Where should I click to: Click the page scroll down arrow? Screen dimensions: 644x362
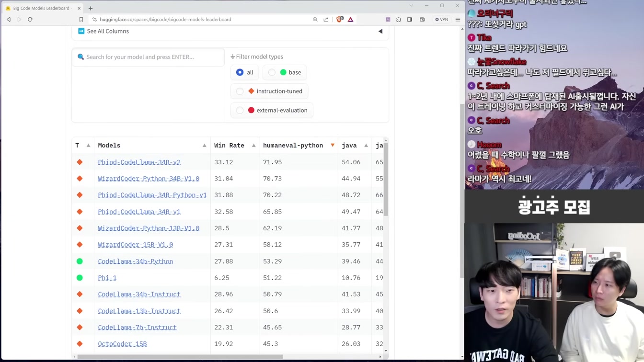click(462, 357)
